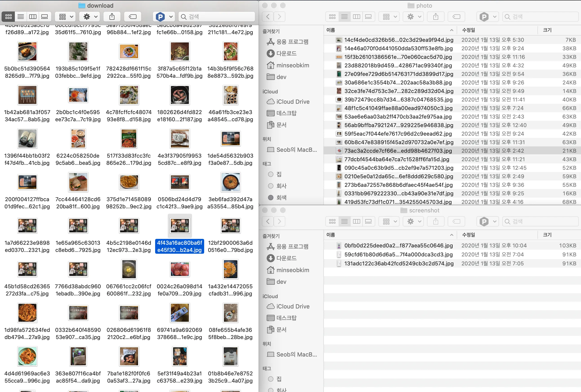The height and width of the screenshot is (392, 581).
Task: Open 다운로드 folder in photo sidebar
Action: click(286, 53)
